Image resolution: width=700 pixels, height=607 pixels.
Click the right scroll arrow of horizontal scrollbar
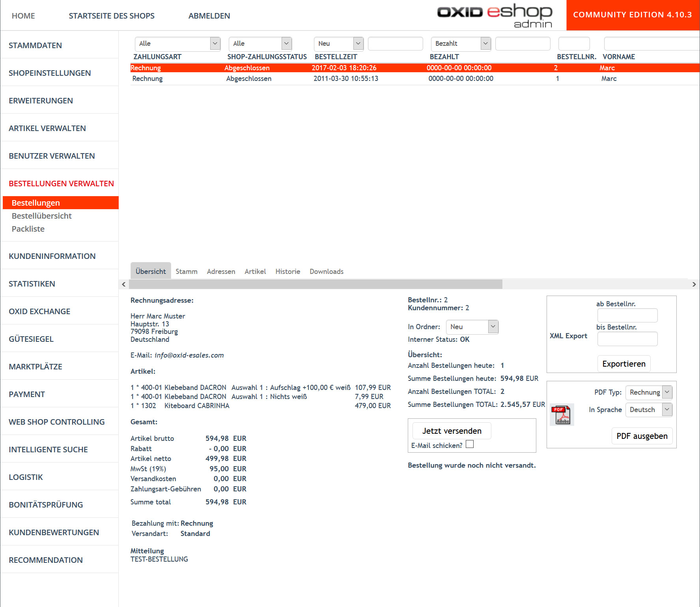click(x=694, y=284)
